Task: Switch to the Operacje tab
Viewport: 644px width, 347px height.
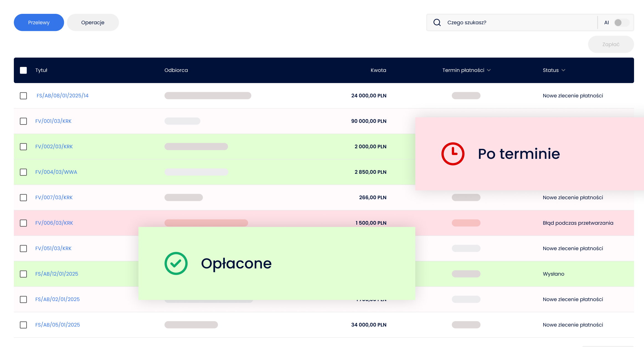Action: (93, 22)
